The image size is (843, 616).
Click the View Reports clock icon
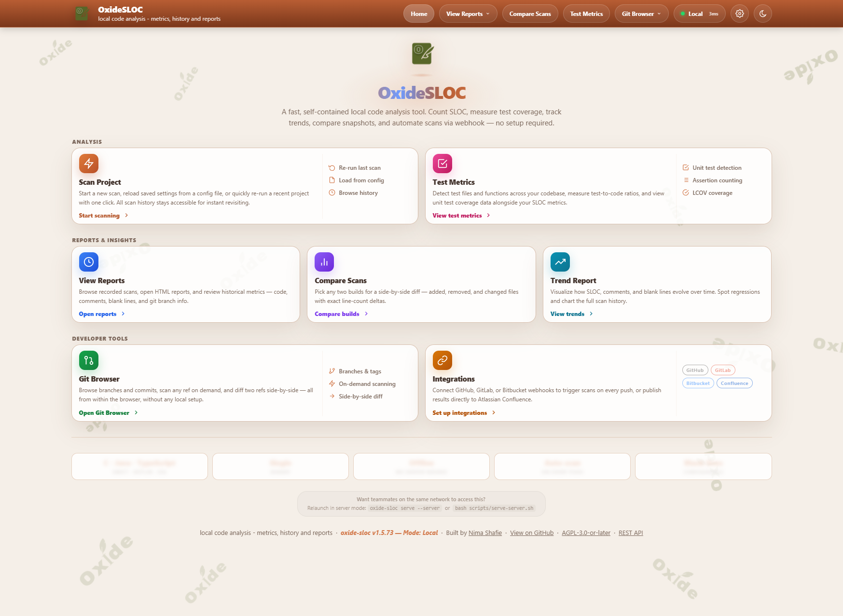coord(89,262)
